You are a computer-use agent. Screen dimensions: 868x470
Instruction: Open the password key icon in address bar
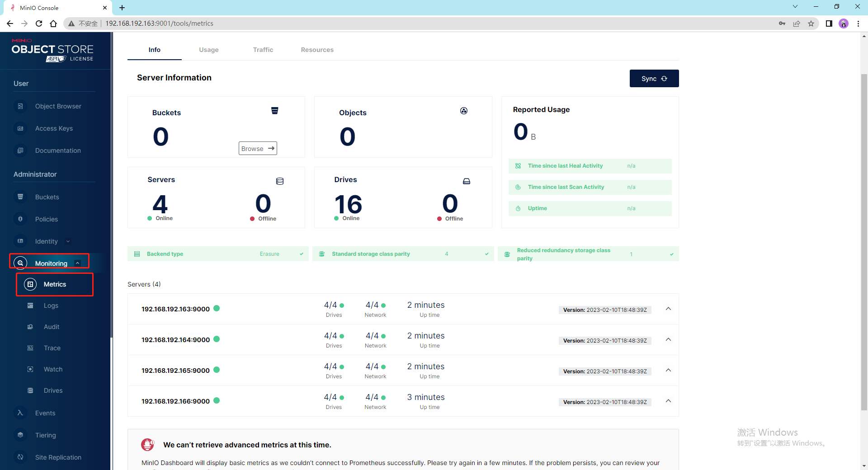782,23
